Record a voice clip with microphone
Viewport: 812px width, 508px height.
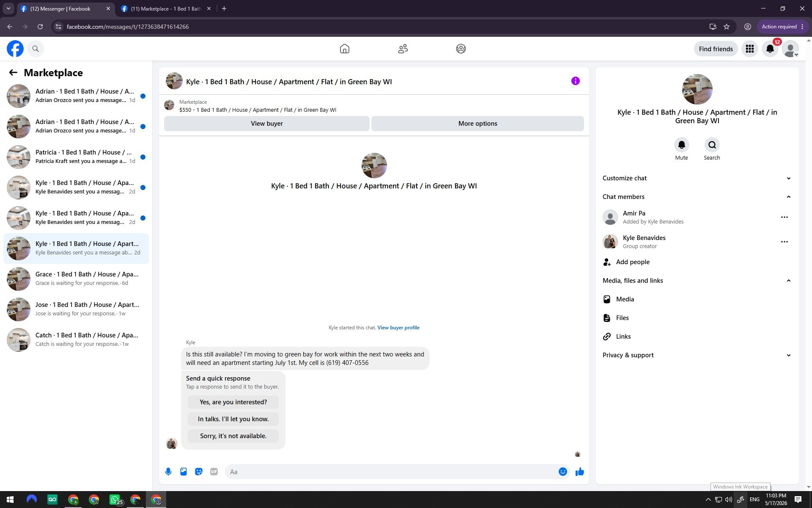click(168, 472)
